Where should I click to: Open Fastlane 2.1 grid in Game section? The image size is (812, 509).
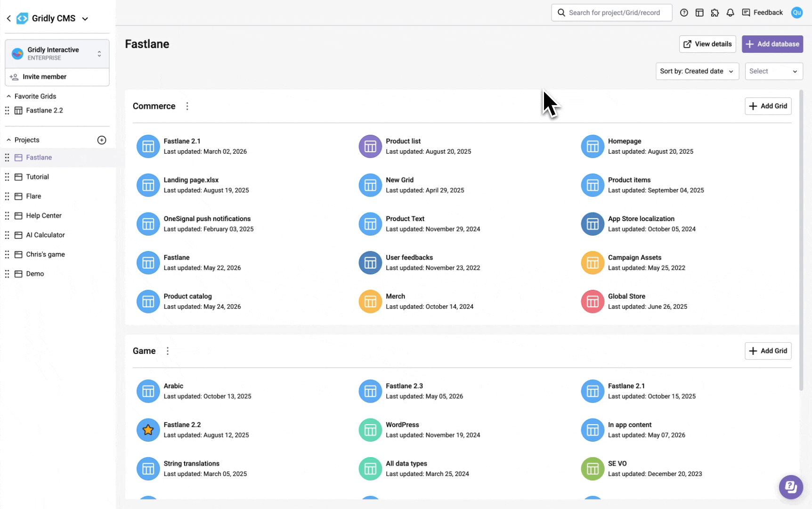tap(626, 386)
